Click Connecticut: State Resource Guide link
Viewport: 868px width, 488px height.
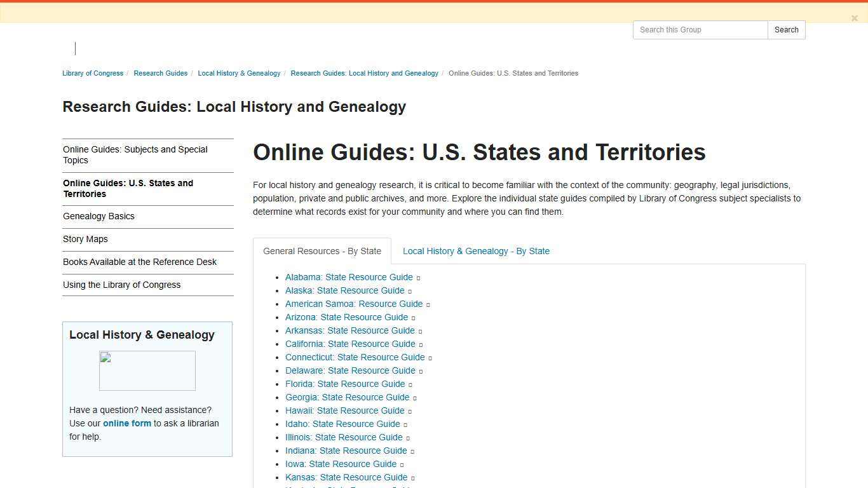pyautogui.click(x=355, y=357)
